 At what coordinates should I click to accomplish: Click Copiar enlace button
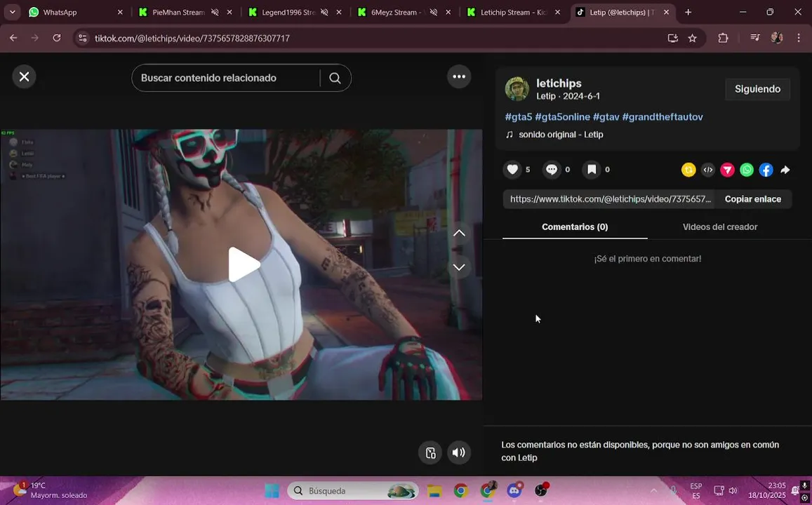pos(752,199)
